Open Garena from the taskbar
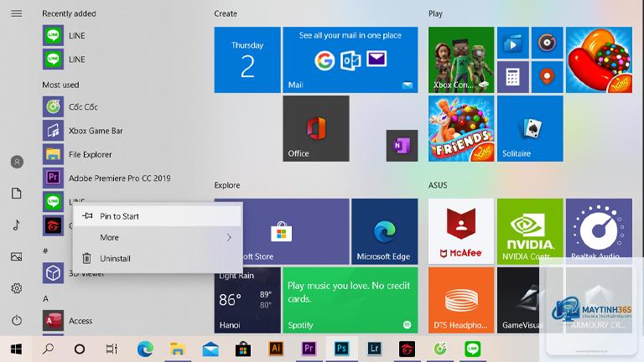The width and height of the screenshot is (644, 362). [407, 349]
